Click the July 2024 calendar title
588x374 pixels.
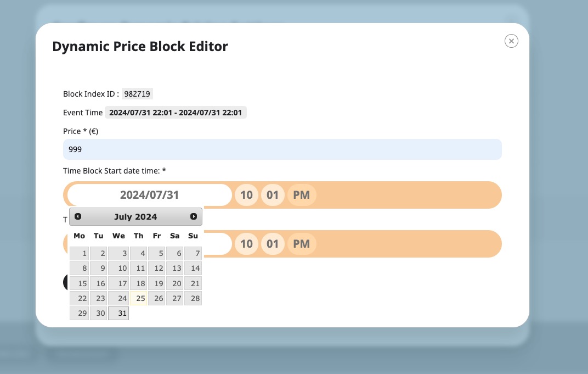(x=135, y=217)
